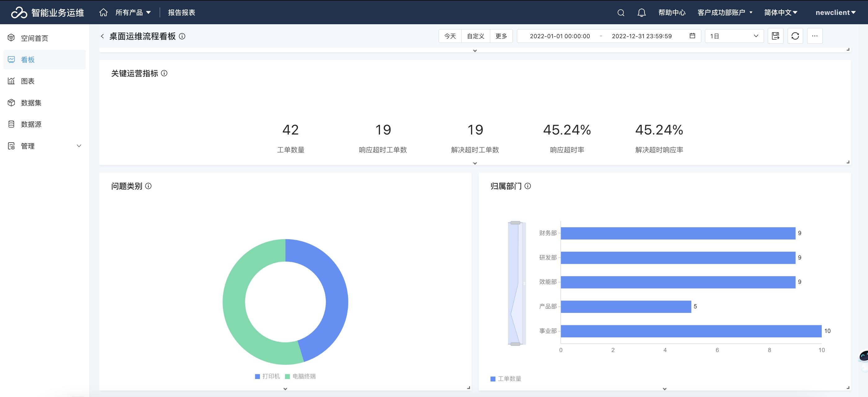Show info icon next to 问题类别

click(x=148, y=186)
